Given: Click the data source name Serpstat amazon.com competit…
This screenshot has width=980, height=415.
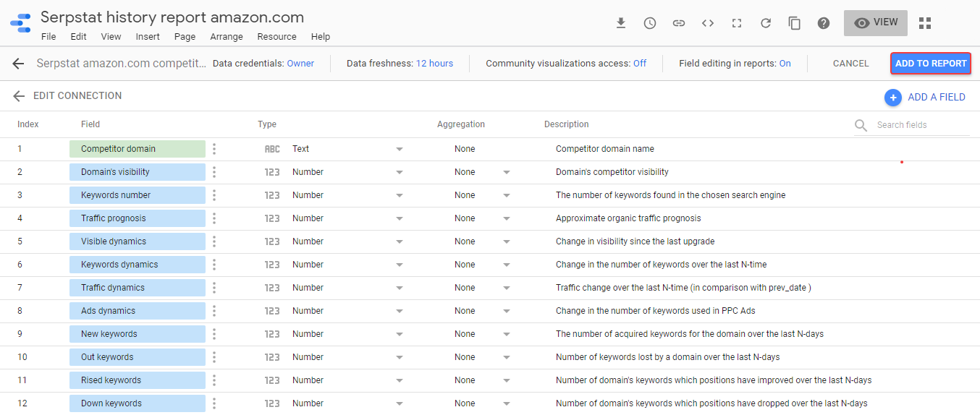Looking at the screenshot, I should click(122, 64).
